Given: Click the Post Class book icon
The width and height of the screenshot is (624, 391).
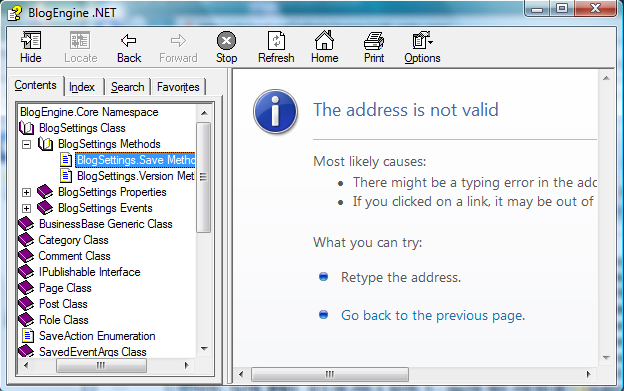Looking at the screenshot, I should tap(26, 304).
